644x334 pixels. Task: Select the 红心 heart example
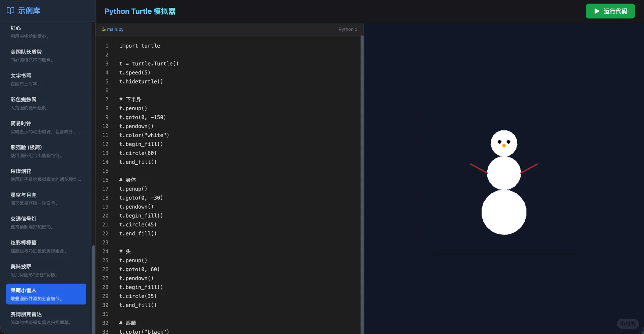click(46, 32)
